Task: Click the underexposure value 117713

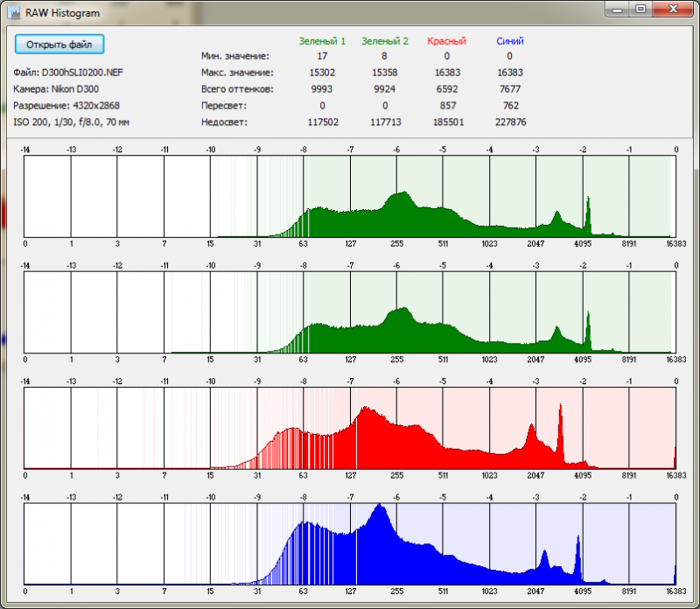Action: tap(386, 122)
